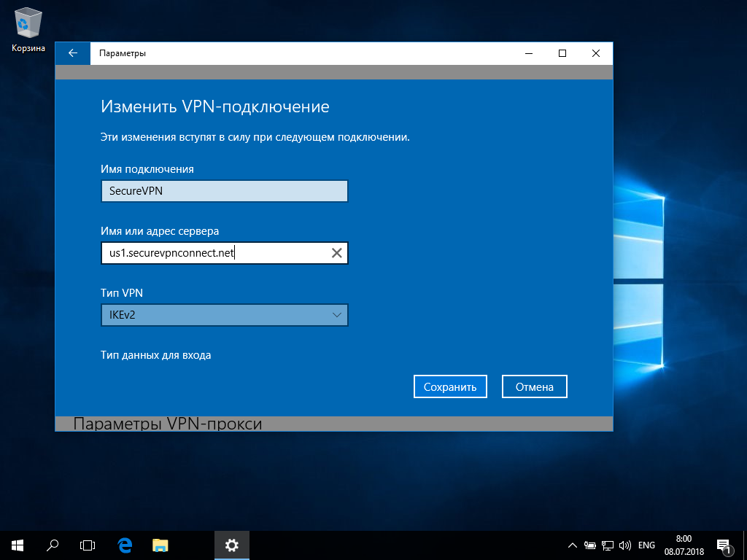Open the Recycle Bin desktop icon

pyautogui.click(x=28, y=31)
